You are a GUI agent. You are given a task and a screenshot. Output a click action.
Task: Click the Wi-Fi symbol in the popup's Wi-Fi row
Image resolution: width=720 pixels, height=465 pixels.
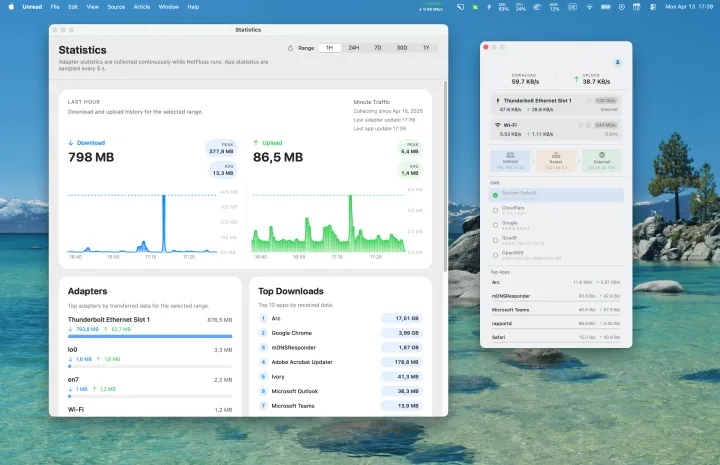[497, 125]
